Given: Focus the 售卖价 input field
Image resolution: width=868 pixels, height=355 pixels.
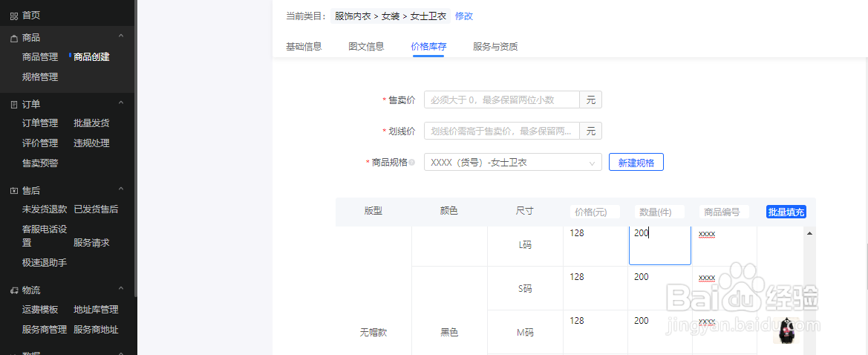Looking at the screenshot, I should pos(501,100).
